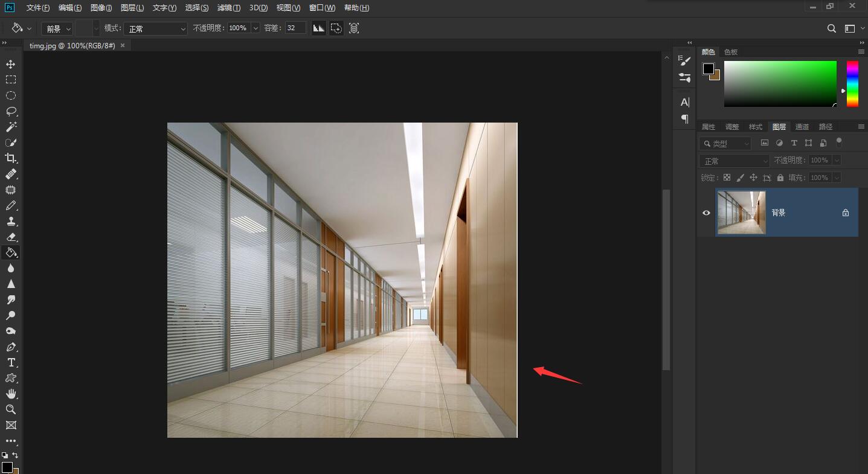Screen dimensions: 868x474
Task: Click the 容差 tolerance input field
Action: tap(295, 28)
